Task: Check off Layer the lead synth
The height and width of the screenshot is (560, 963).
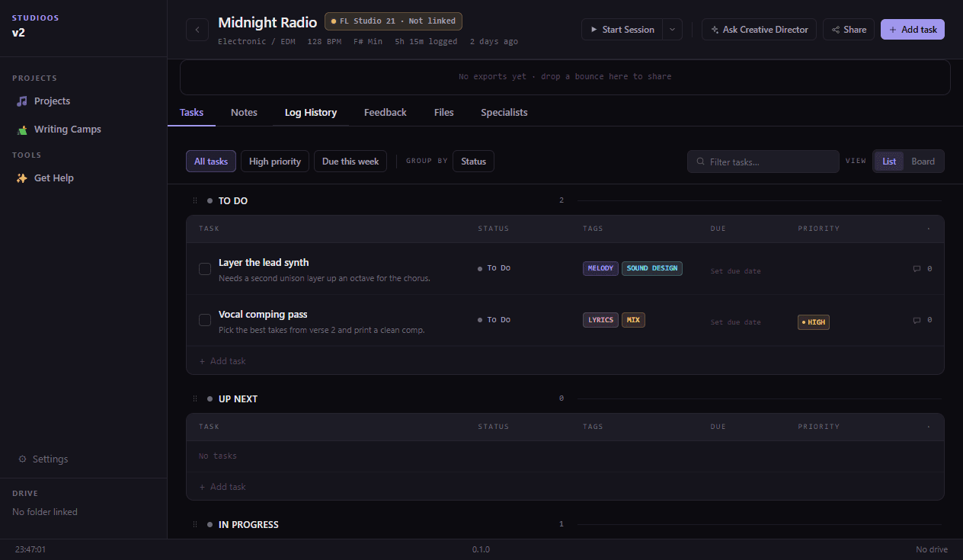Action: (205, 268)
